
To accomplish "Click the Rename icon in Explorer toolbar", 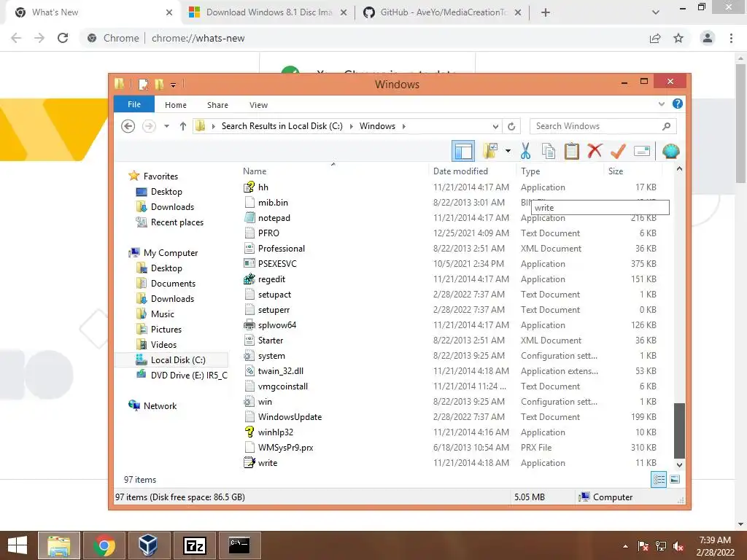I will tap(642, 152).
